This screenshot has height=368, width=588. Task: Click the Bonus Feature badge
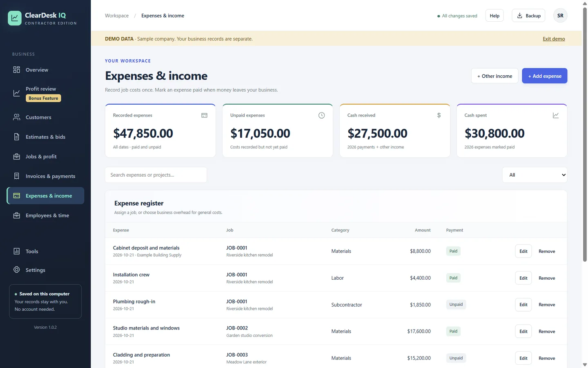[x=43, y=98]
